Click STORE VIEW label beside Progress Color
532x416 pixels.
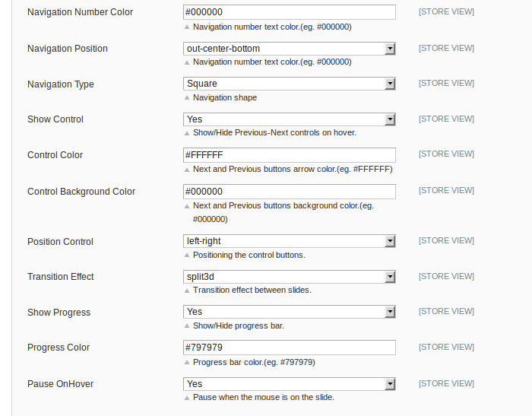pos(446,347)
